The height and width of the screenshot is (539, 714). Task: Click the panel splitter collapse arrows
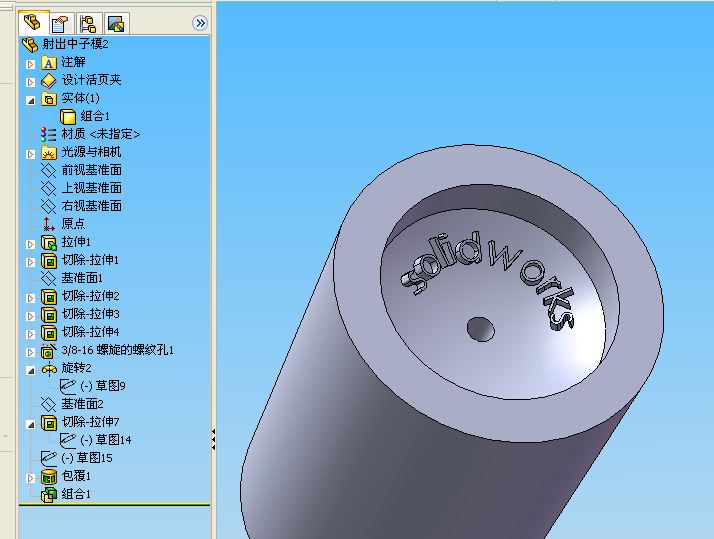[x=213, y=439]
